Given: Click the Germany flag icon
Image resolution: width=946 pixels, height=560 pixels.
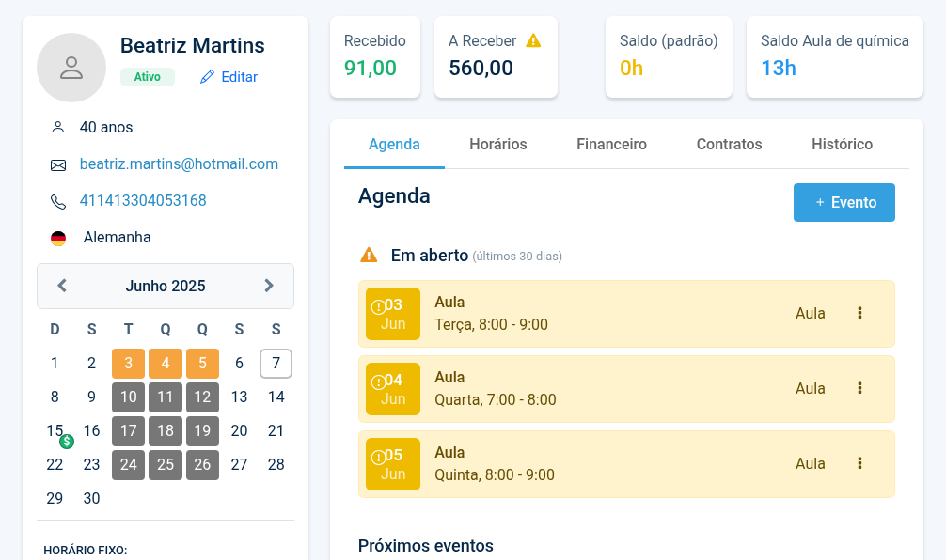Looking at the screenshot, I should click(58, 238).
